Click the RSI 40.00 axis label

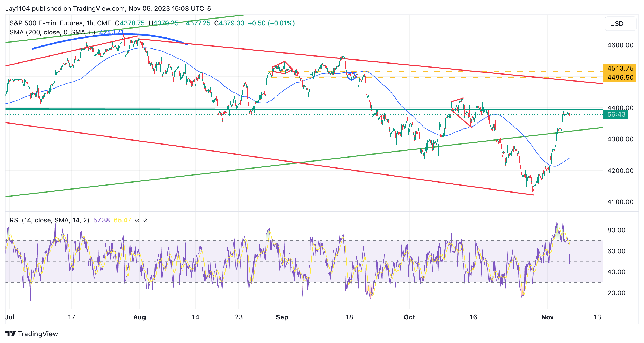616,272
